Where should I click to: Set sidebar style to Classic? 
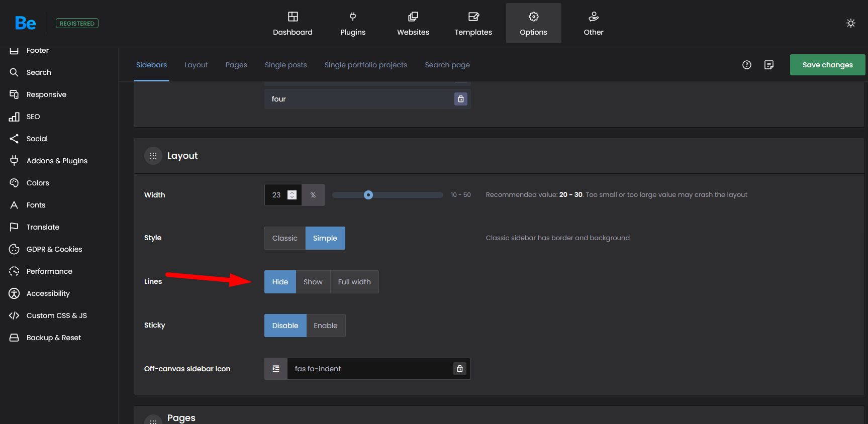click(285, 238)
